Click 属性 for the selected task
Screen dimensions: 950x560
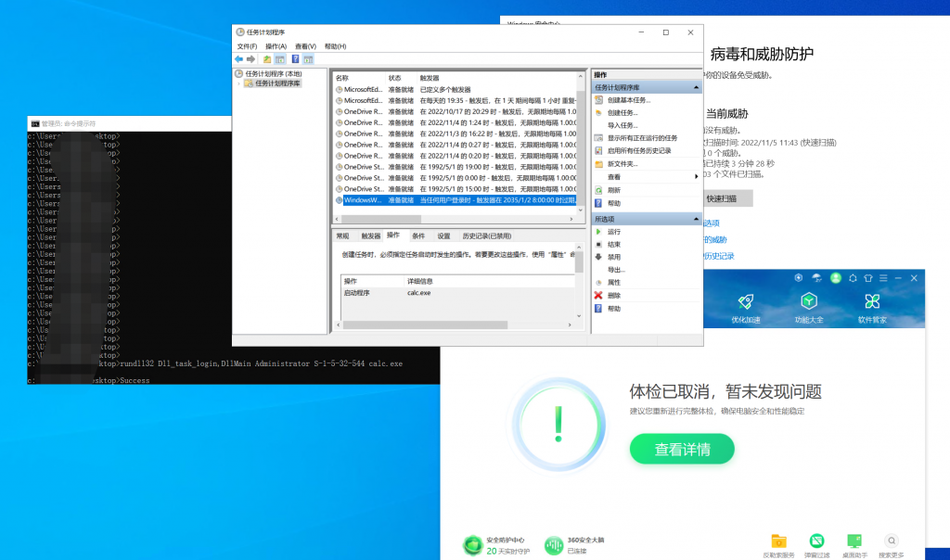(614, 283)
